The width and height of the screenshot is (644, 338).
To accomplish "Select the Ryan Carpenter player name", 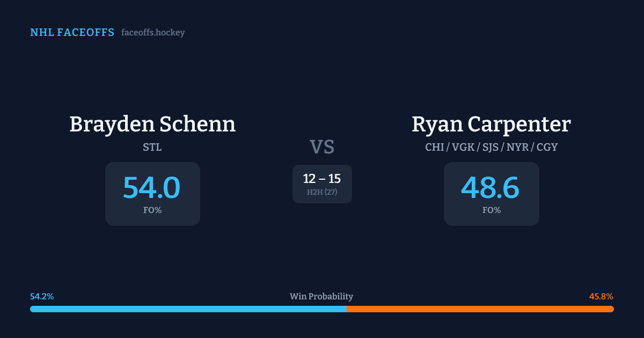I will pos(491,124).
